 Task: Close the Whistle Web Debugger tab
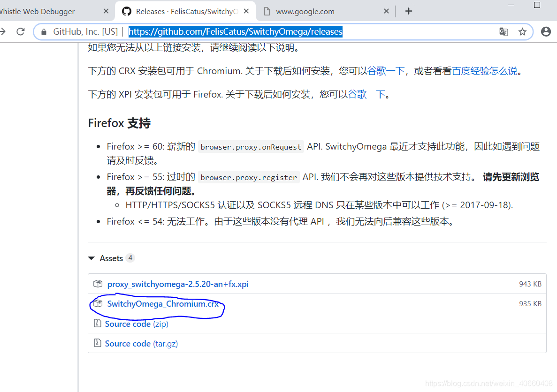106,11
